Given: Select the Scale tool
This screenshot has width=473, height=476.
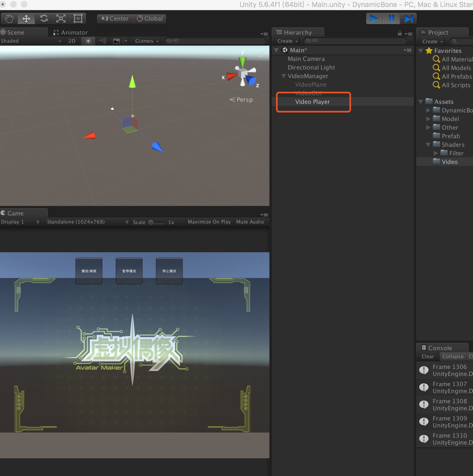Looking at the screenshot, I should pyautogui.click(x=60, y=19).
